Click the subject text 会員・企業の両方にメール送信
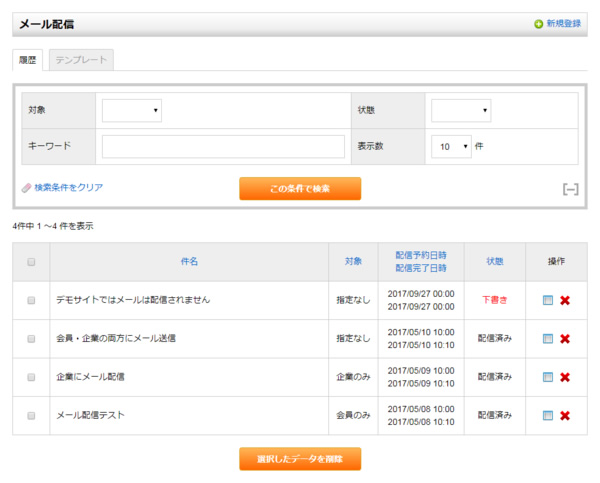The width and height of the screenshot is (600, 483). (x=116, y=338)
